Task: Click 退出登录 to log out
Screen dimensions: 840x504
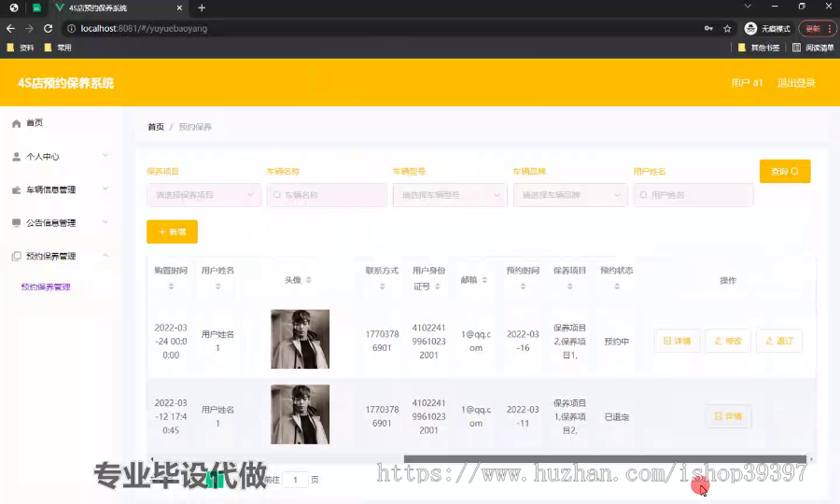Action: (796, 83)
